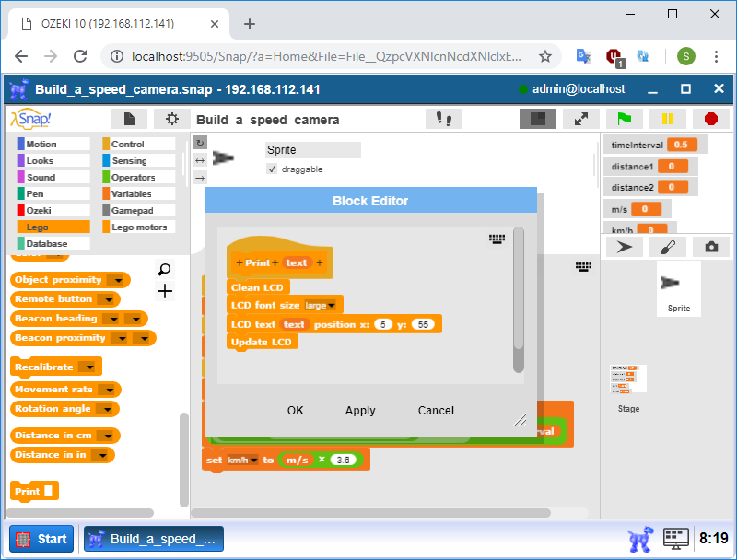This screenshot has height=560, width=737.
Task: Take camera snapshot for new sprite
Action: pos(711,247)
